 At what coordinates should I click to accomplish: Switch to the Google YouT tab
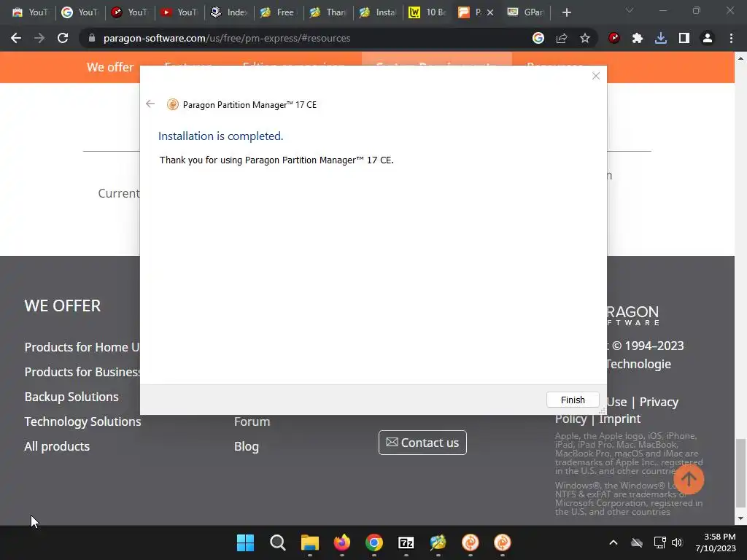(80, 12)
